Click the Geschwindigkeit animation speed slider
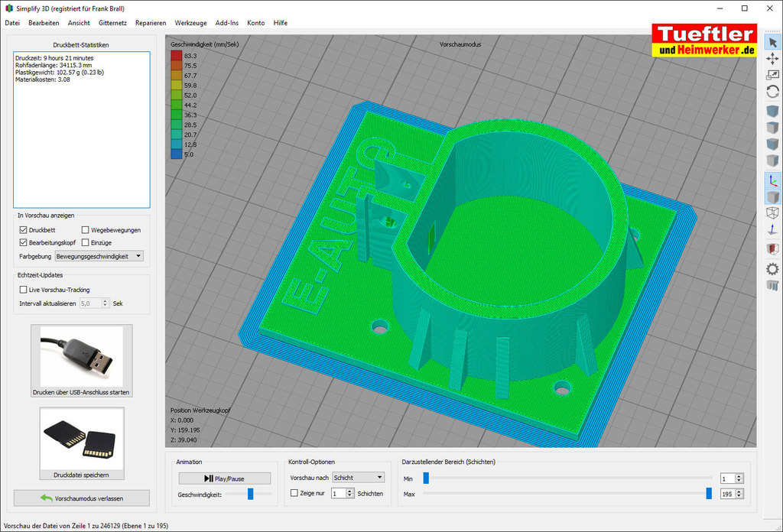 click(x=250, y=495)
